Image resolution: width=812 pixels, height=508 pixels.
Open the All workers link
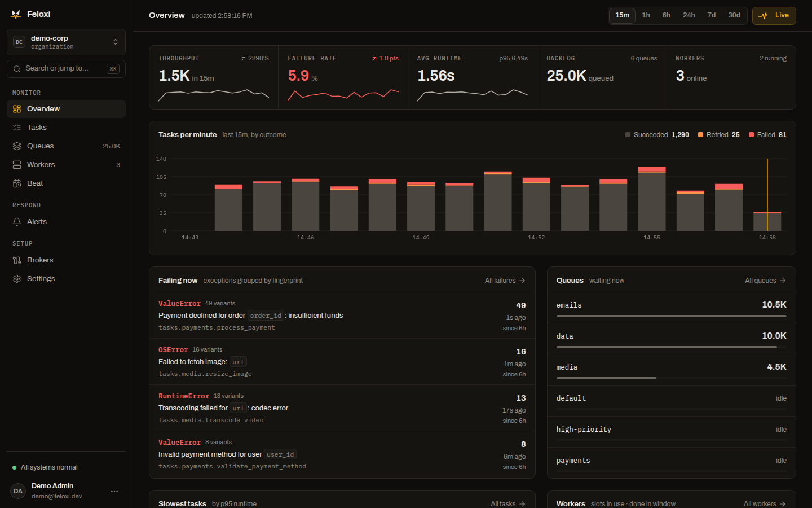(765, 504)
